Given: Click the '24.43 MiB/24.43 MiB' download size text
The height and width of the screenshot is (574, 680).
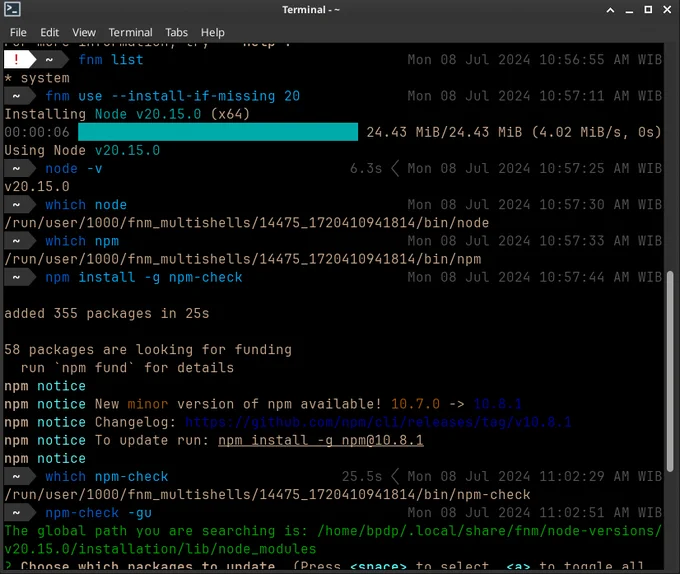Looking at the screenshot, I should [444, 132].
